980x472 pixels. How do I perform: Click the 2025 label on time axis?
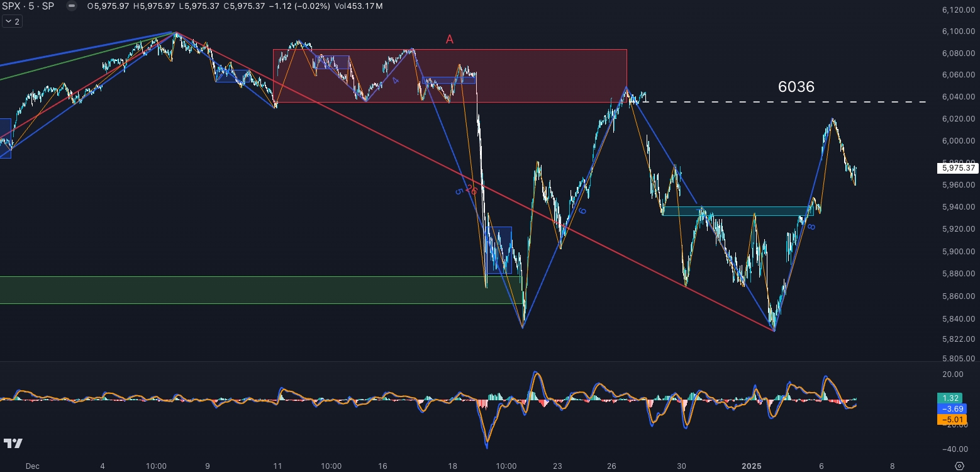(751, 466)
